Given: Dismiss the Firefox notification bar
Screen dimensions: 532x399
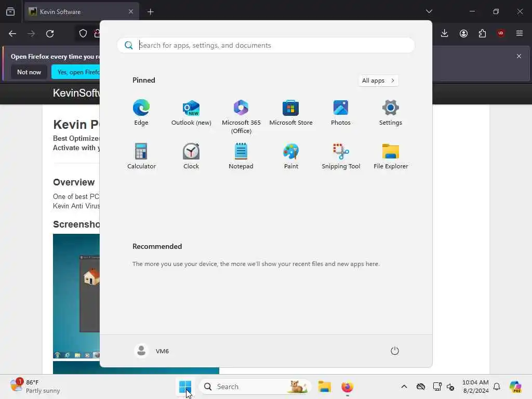Looking at the screenshot, I should click(519, 56).
